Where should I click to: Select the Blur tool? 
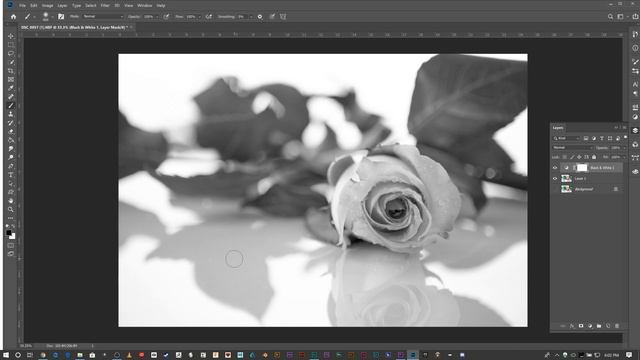click(11, 149)
